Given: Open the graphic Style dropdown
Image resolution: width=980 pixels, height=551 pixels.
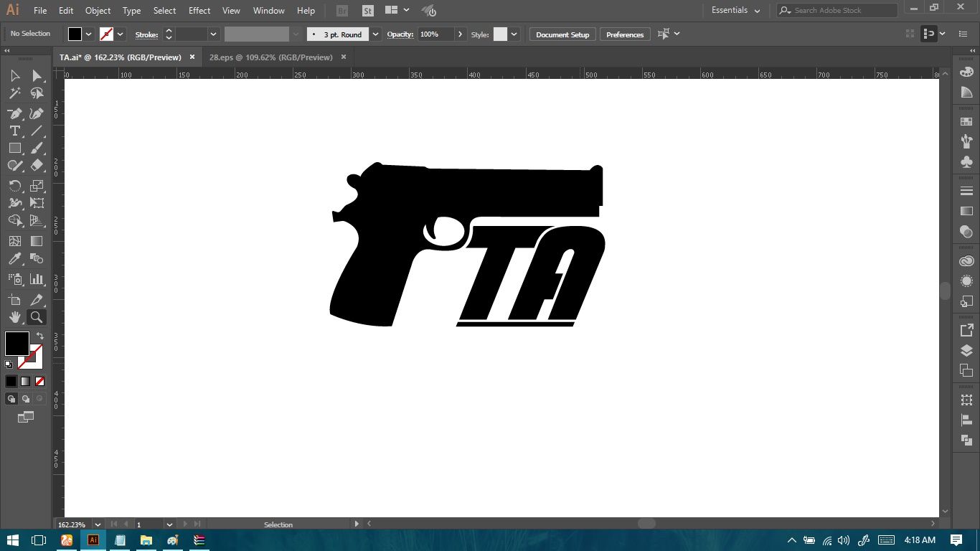Looking at the screenshot, I should click(x=514, y=34).
